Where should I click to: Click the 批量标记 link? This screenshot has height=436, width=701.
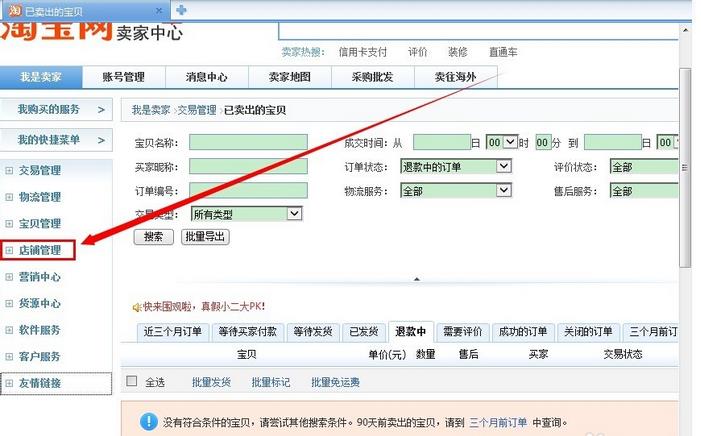pyautogui.click(x=271, y=382)
